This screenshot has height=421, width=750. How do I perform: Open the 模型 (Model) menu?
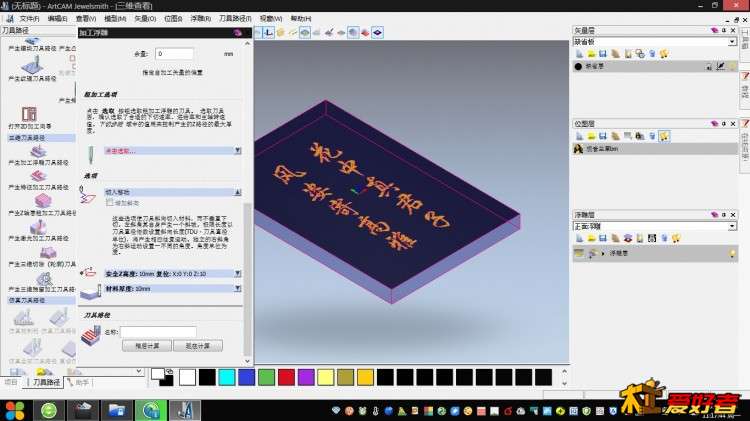point(115,19)
